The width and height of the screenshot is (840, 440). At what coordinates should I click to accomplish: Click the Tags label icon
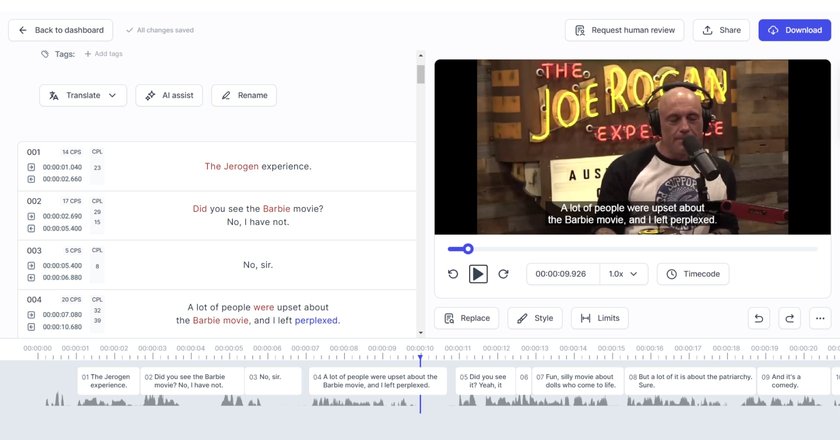45,54
